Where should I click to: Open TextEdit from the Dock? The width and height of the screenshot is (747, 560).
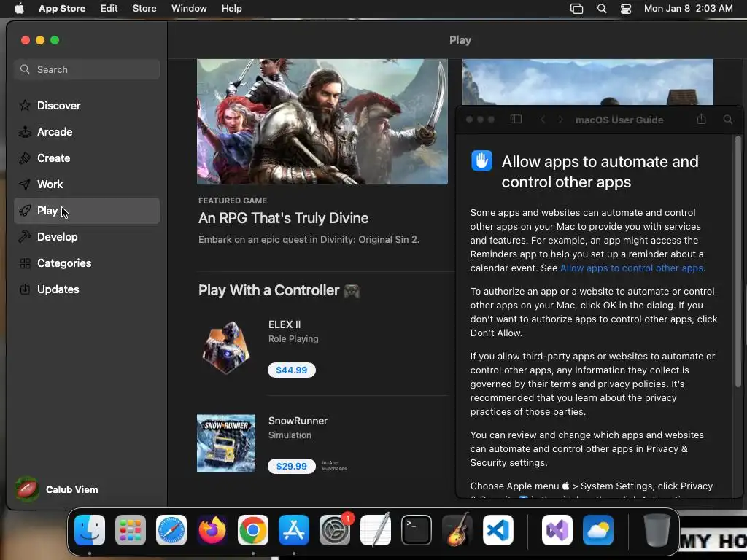point(376,530)
